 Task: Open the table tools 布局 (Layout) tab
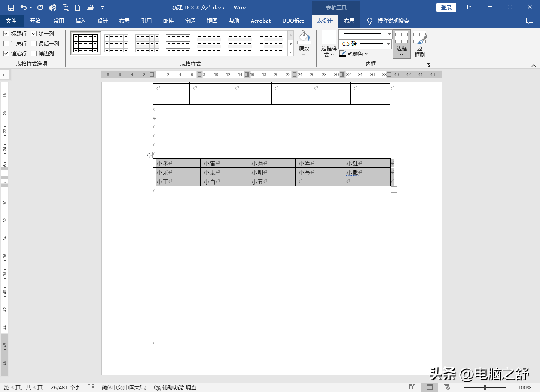point(349,21)
